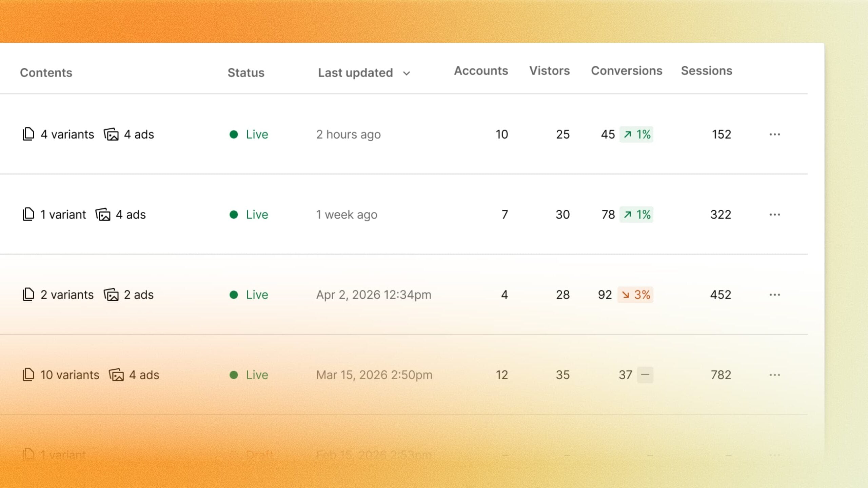Click the neutral dash badge next to 37
The width and height of the screenshot is (868, 488).
[645, 374]
